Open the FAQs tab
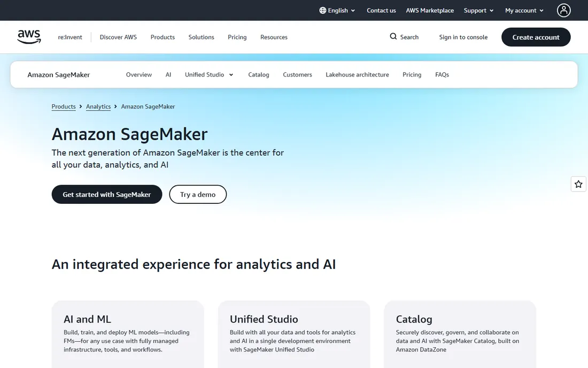588x368 pixels. pos(442,75)
